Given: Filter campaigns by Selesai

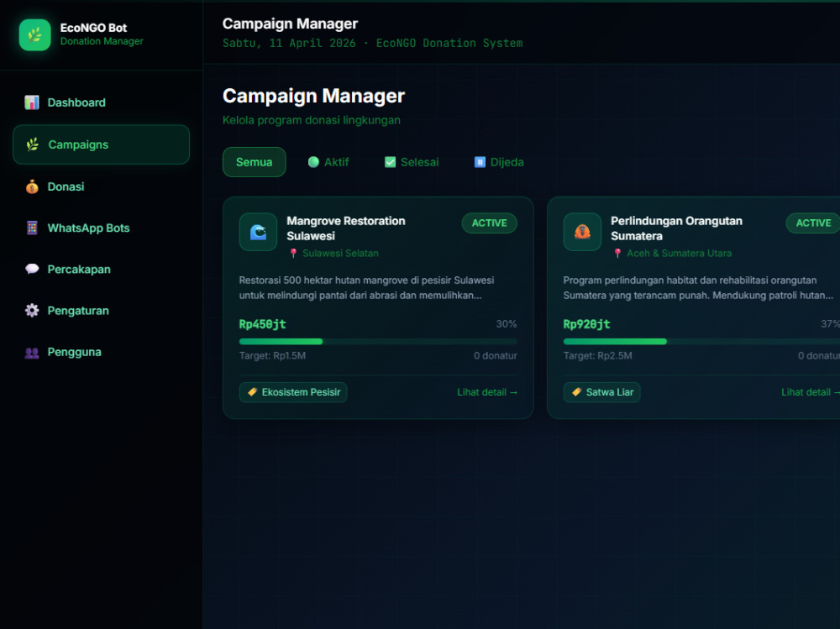Looking at the screenshot, I should coord(412,162).
